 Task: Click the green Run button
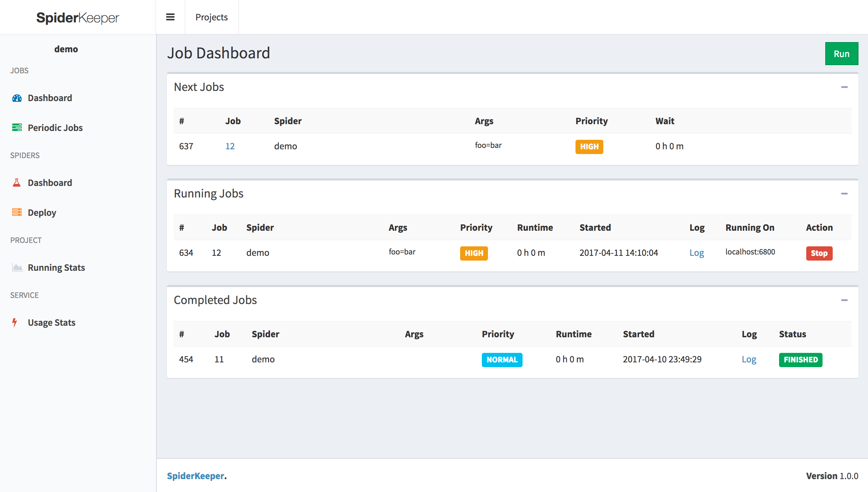pyautogui.click(x=842, y=53)
